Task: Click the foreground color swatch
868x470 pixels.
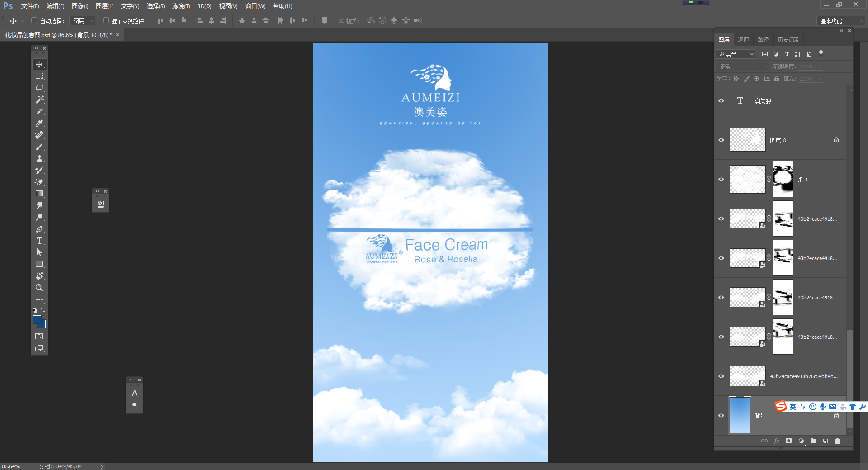Action: [37, 319]
